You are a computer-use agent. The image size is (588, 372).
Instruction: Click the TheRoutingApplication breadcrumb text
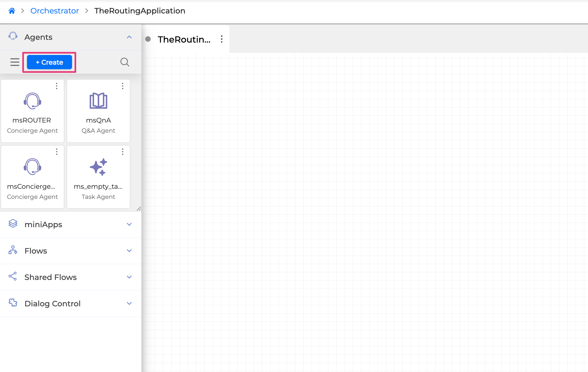[x=140, y=11]
